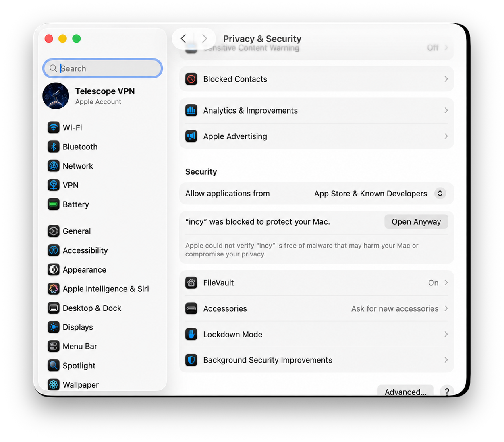Select the Appearance icon
Viewport: 504px width, 442px height.
(54, 270)
